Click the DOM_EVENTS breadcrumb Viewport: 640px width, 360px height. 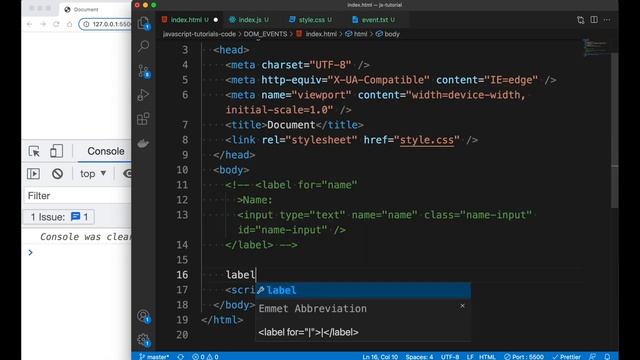click(265, 34)
